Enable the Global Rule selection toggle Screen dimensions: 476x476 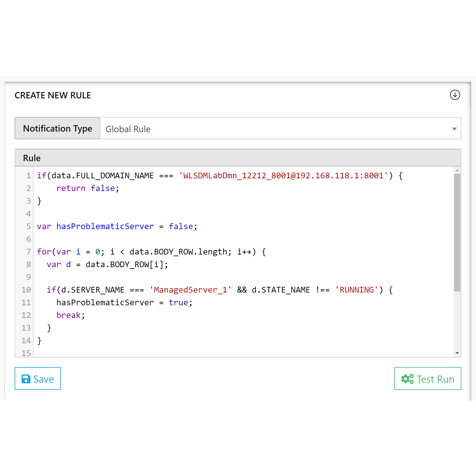pos(453,129)
